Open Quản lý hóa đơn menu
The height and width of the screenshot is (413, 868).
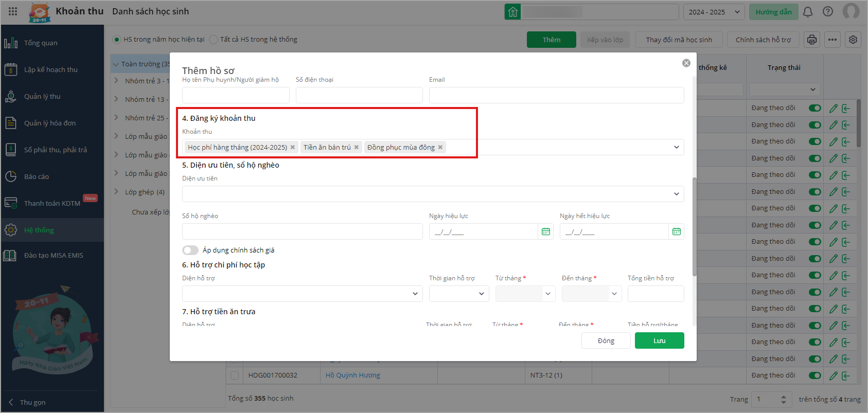point(52,123)
